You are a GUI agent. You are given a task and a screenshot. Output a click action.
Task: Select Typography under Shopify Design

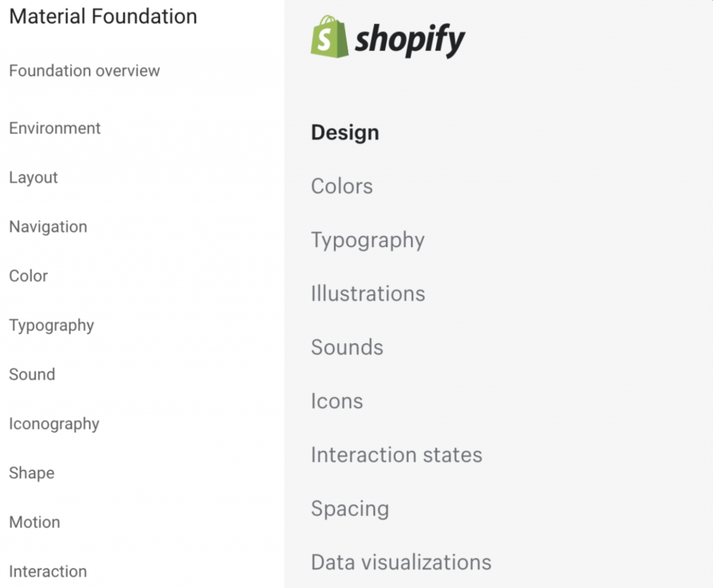tap(368, 241)
